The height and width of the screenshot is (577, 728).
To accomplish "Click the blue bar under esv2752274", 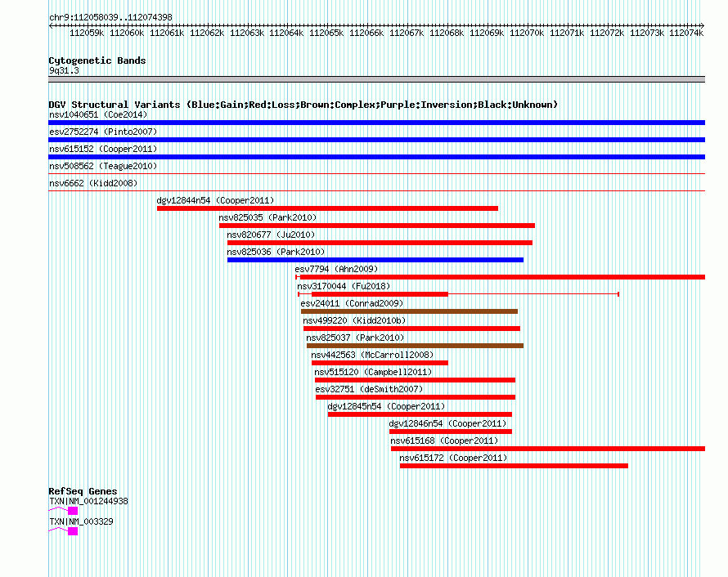I will pyautogui.click(x=376, y=140).
